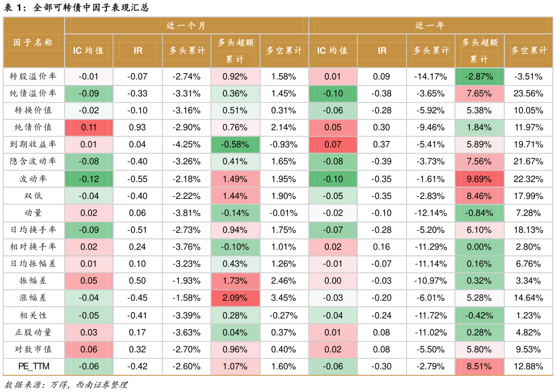The height and width of the screenshot is (392, 556).
Task: Click the source note '数据来源：万得，西南证券整理'
Action: pos(66,385)
